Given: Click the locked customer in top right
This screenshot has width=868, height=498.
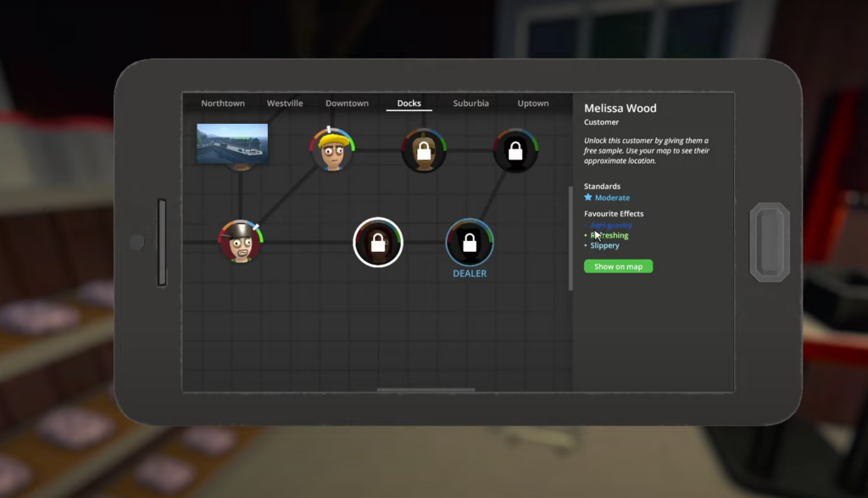Looking at the screenshot, I should [515, 150].
